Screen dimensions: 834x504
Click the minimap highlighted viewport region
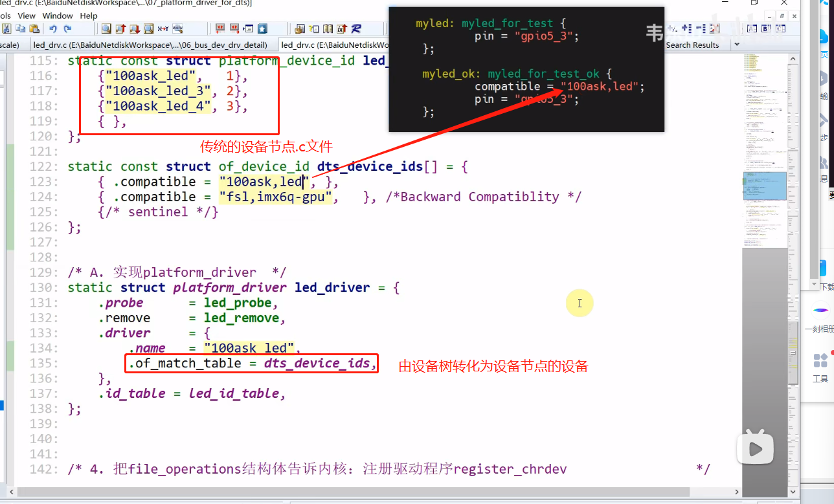pos(764,186)
